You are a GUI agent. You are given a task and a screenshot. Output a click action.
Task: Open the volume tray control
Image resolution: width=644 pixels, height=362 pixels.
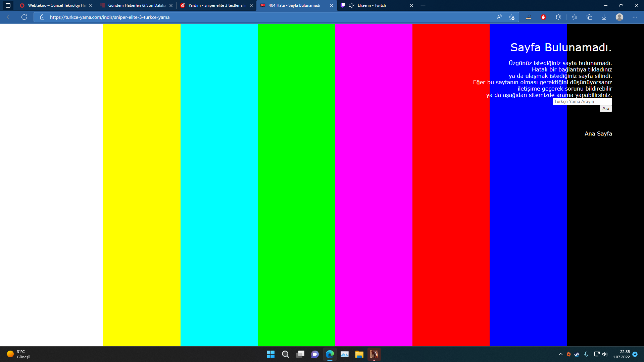coord(605,354)
